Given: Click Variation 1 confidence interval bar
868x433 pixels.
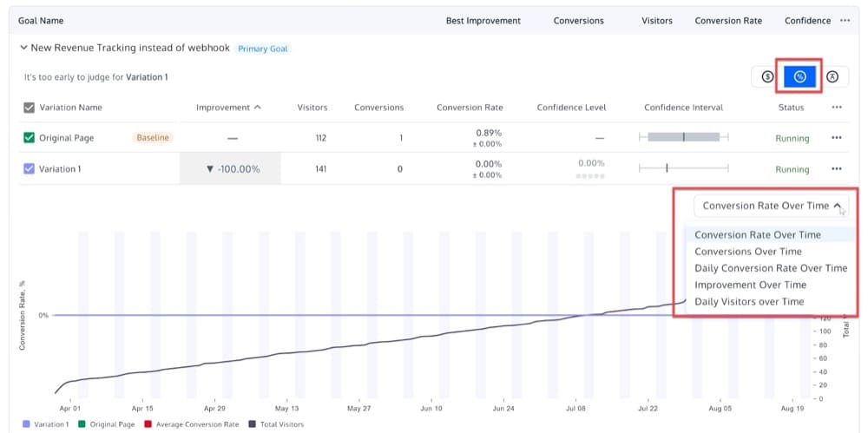Looking at the screenshot, I should [684, 168].
